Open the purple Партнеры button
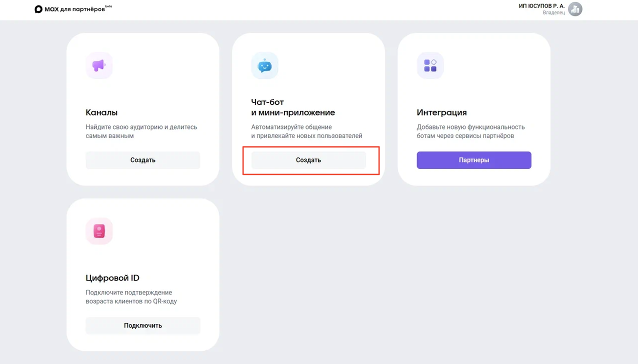Viewport: 638px width, 364px height. point(473,160)
